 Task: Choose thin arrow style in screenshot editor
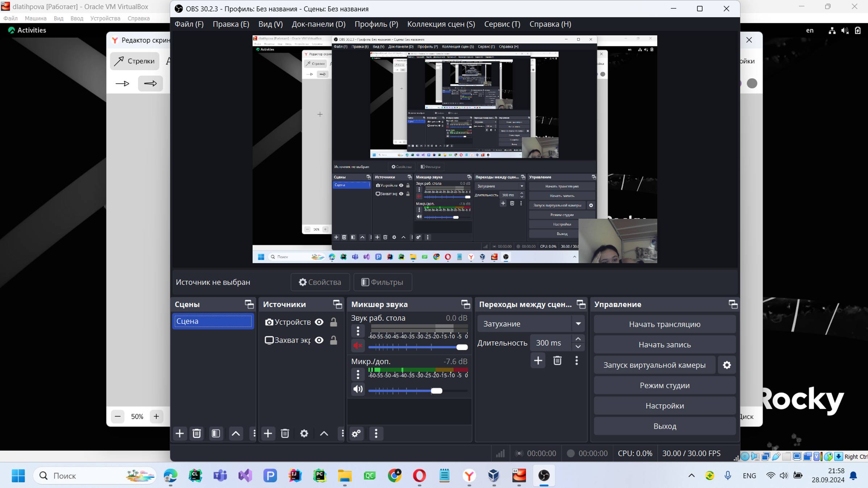click(122, 84)
